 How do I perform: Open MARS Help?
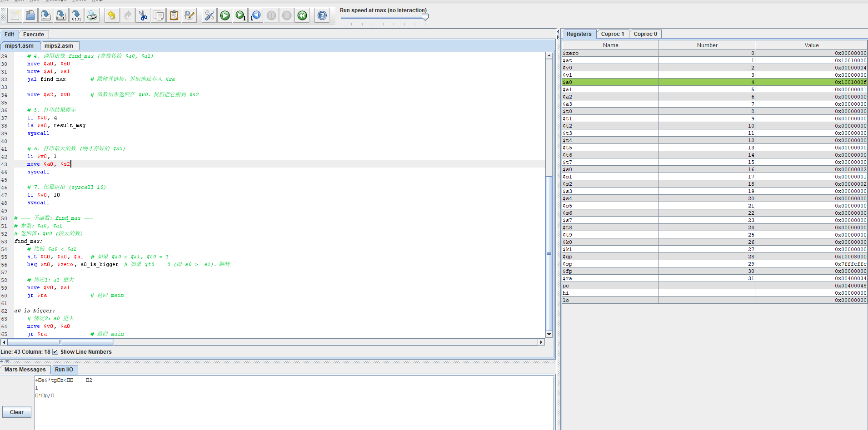coord(322,16)
